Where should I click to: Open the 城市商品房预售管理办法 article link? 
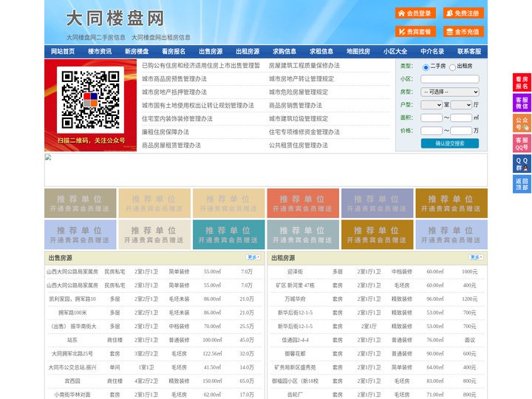[x=174, y=79]
